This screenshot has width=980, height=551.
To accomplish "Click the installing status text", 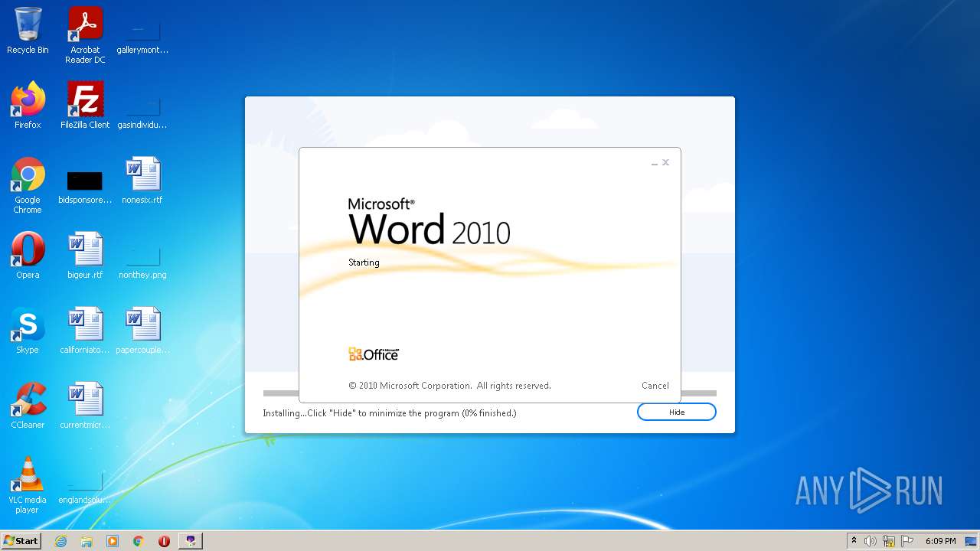I will tap(390, 413).
